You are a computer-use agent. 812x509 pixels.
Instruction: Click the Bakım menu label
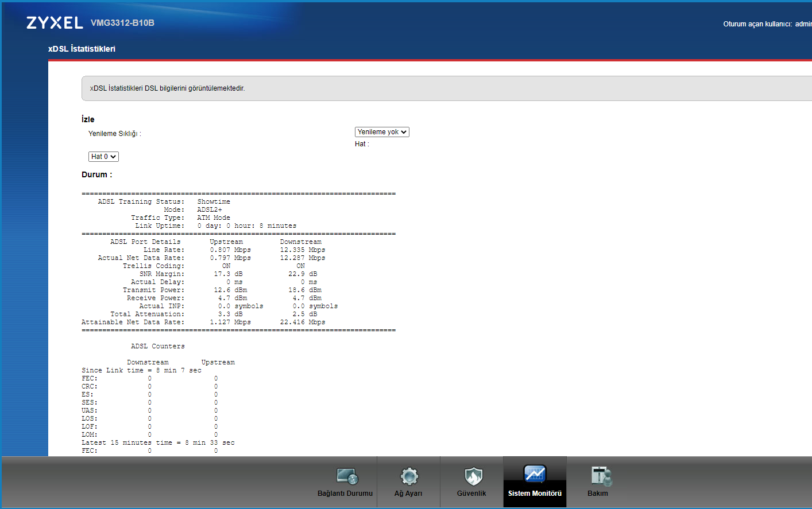[x=598, y=494]
